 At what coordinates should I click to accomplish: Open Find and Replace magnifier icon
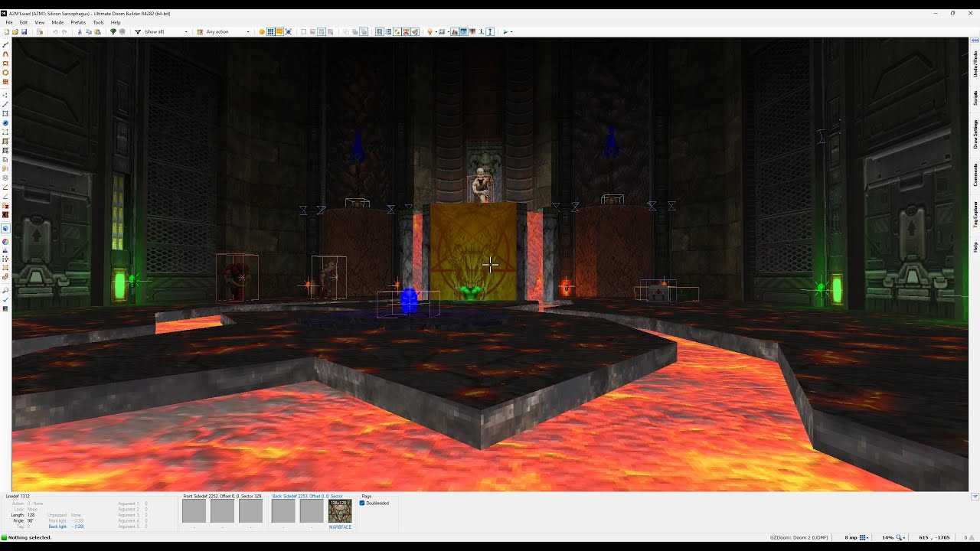(x=6, y=291)
